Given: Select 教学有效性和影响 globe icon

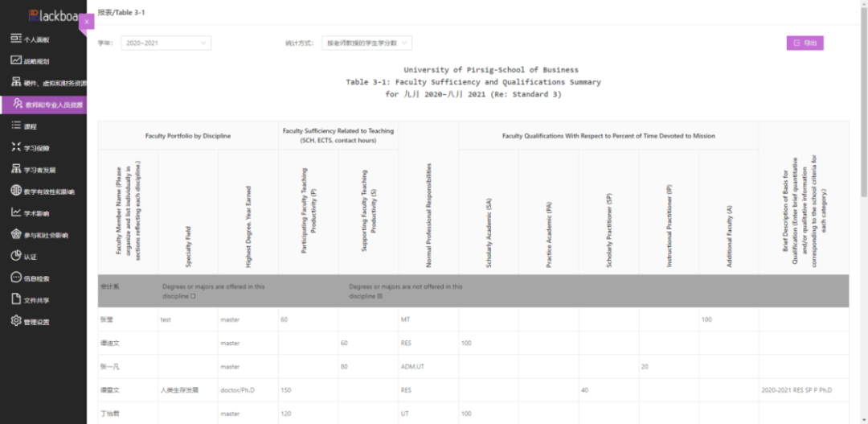Looking at the screenshot, I should (16, 191).
